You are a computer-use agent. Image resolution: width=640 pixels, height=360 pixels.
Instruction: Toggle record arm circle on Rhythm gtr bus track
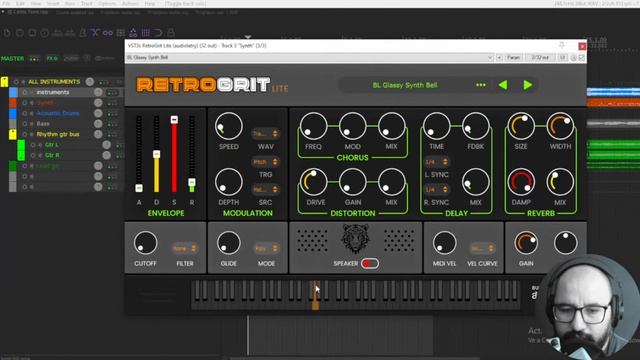coord(25,134)
